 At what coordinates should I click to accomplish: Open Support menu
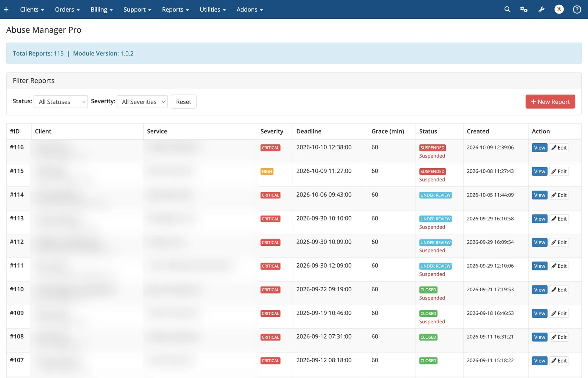137,10
